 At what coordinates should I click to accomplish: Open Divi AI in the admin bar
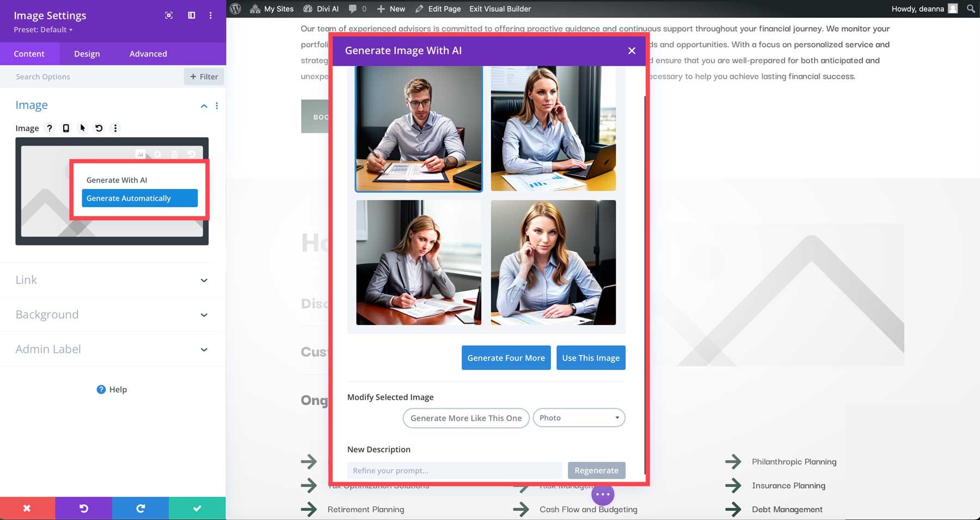pos(321,9)
